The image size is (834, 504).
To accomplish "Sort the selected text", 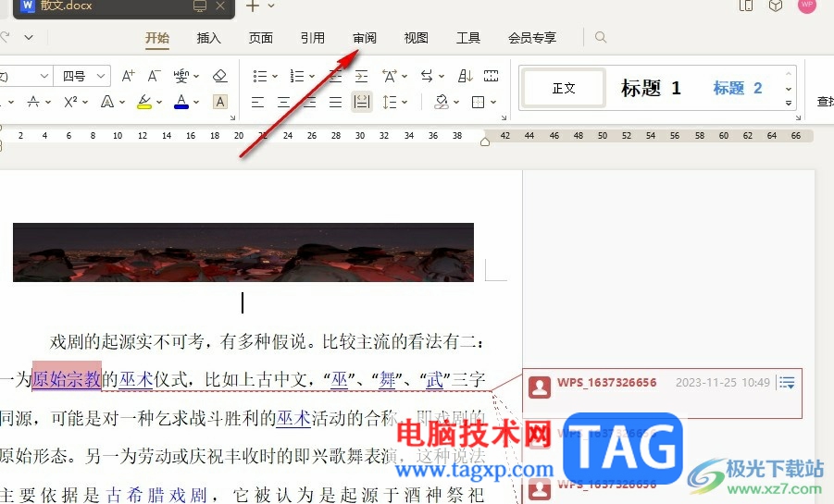I will pyautogui.click(x=466, y=76).
